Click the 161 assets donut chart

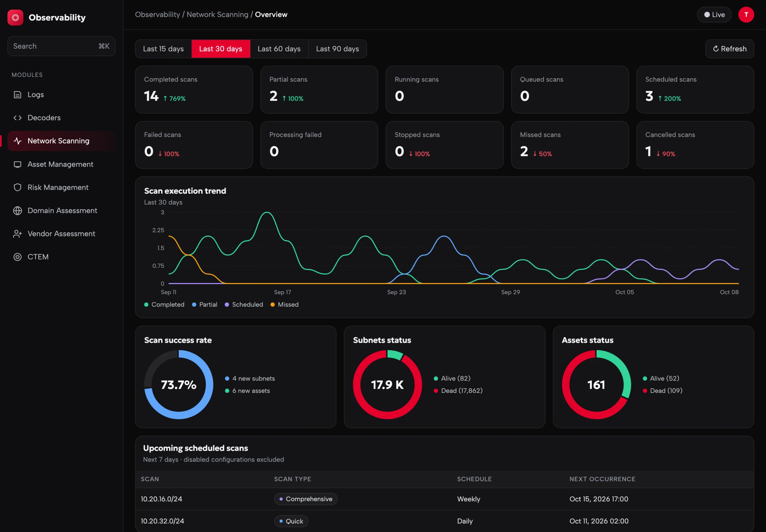tap(596, 385)
